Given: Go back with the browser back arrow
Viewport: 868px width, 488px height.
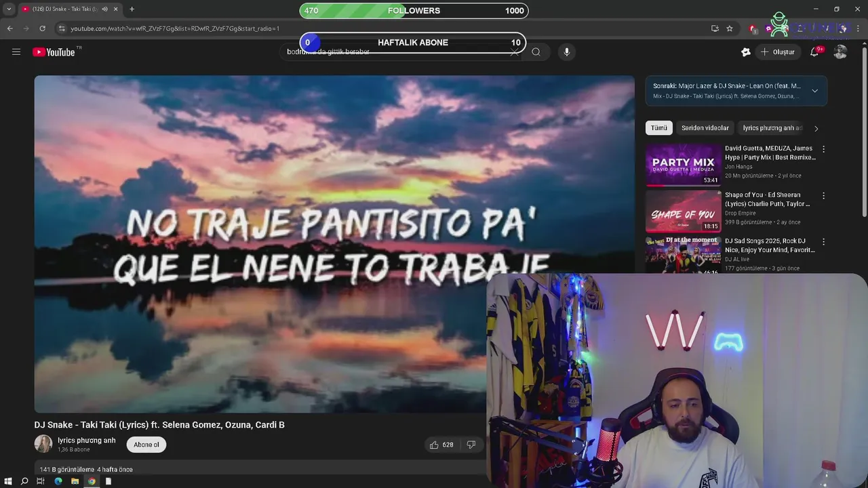Looking at the screenshot, I should pyautogui.click(x=9, y=28).
